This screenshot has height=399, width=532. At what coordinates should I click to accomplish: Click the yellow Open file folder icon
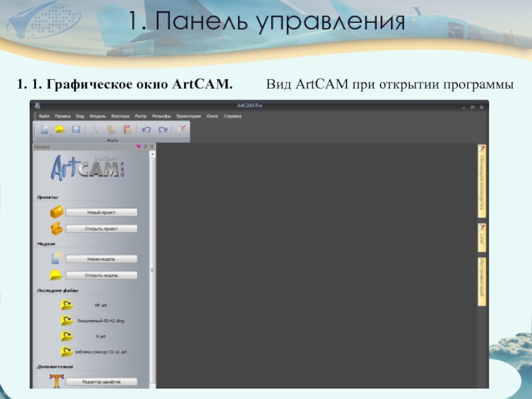tap(60, 130)
